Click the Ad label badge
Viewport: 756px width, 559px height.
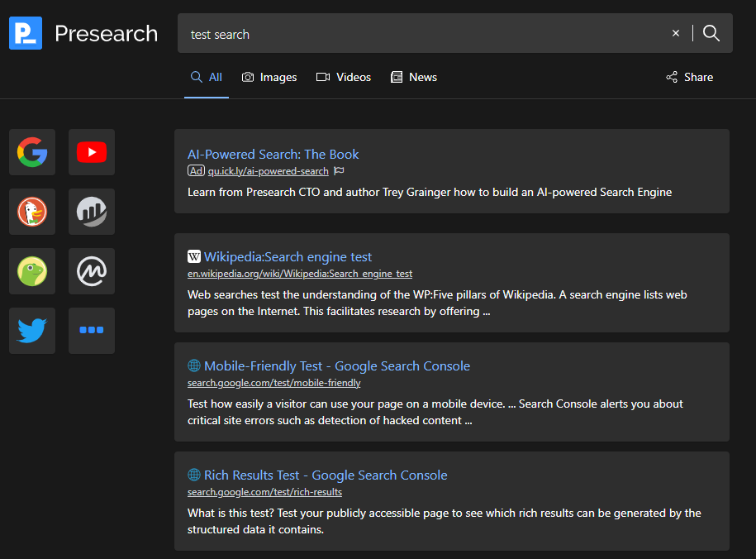click(x=197, y=171)
